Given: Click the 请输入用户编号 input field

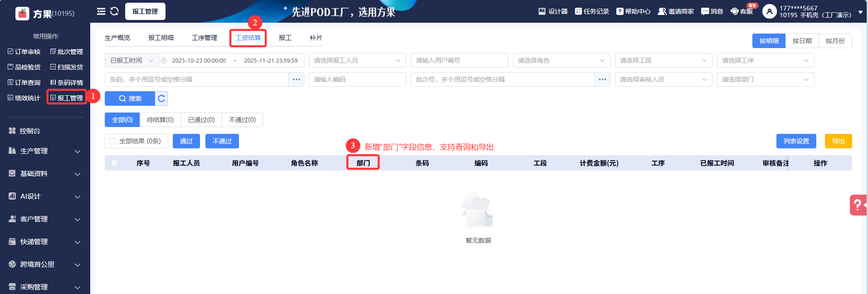Looking at the screenshot, I should [x=459, y=60].
